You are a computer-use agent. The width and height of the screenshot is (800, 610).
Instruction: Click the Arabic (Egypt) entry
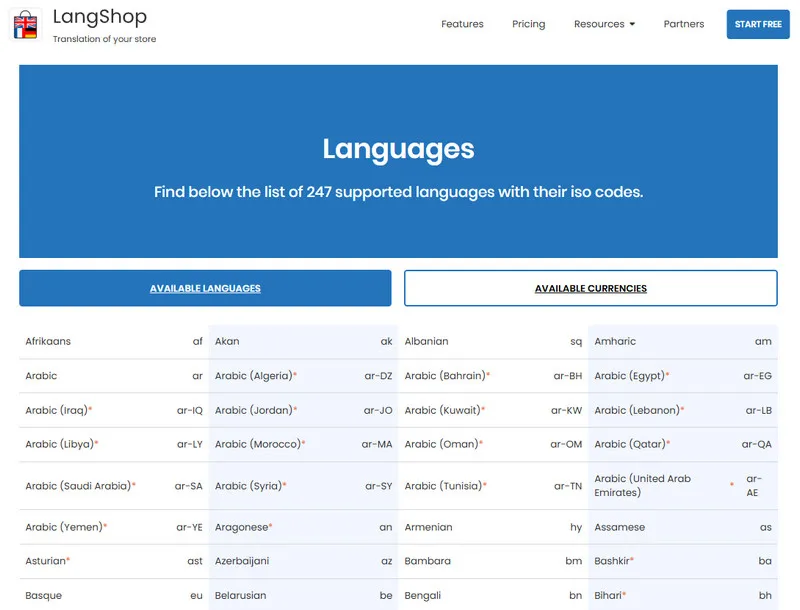click(683, 376)
